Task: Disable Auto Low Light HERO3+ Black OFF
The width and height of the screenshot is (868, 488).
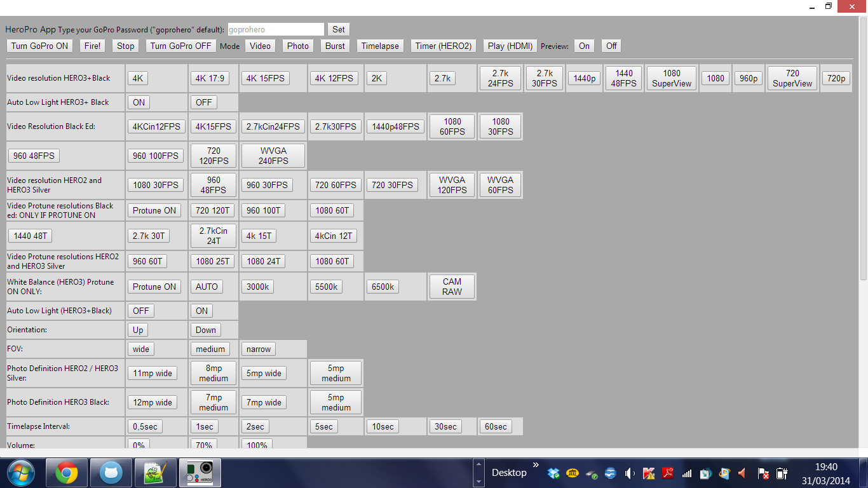Action: pos(204,102)
